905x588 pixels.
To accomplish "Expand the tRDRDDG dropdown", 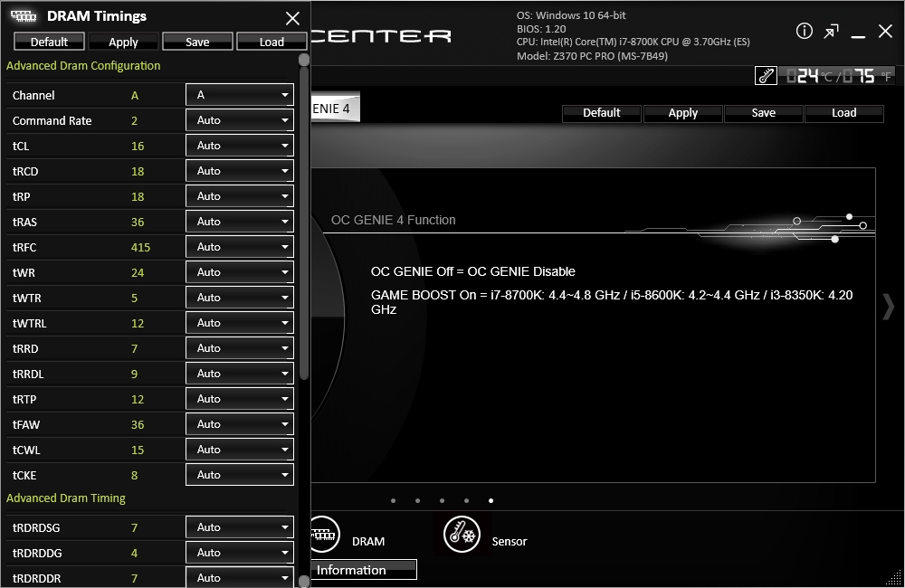I will coord(240,553).
